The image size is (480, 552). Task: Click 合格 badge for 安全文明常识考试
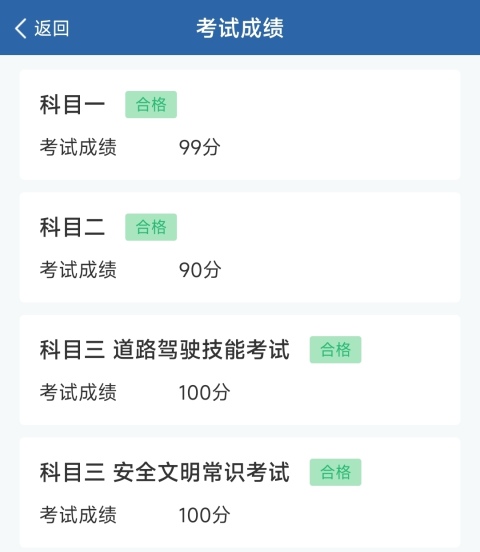click(x=336, y=472)
